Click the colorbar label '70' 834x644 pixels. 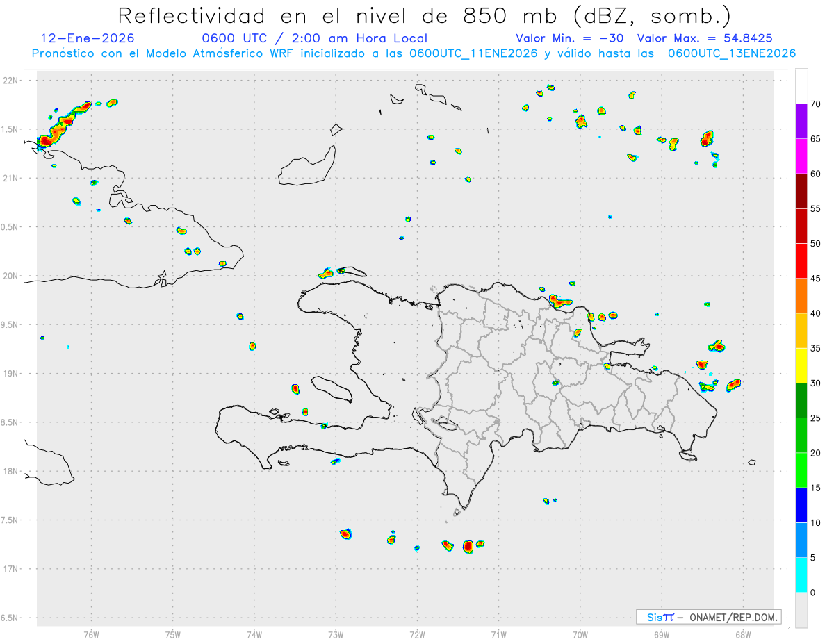pos(815,104)
